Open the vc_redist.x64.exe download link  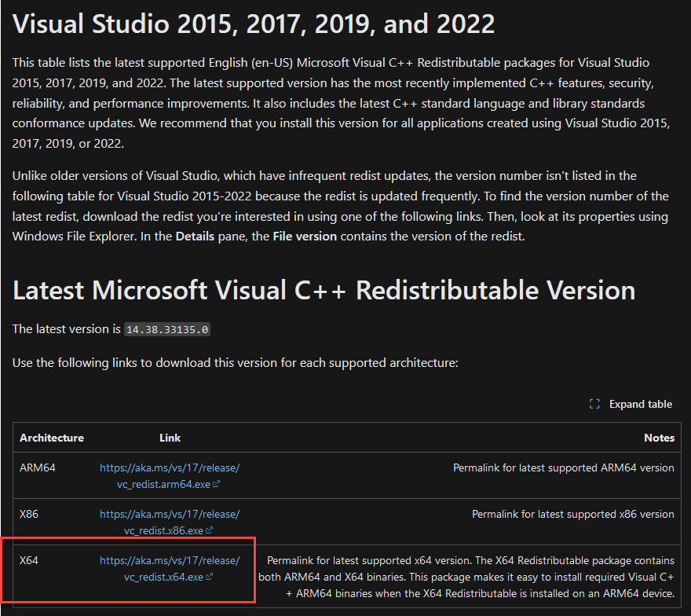170,568
